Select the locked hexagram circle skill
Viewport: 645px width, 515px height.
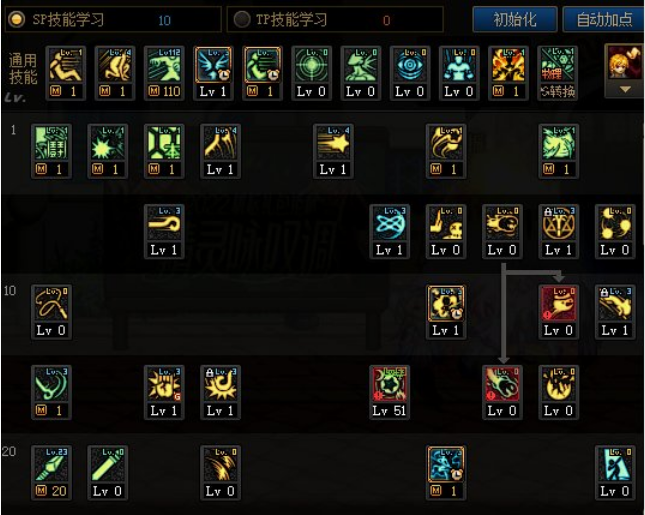tap(559, 232)
